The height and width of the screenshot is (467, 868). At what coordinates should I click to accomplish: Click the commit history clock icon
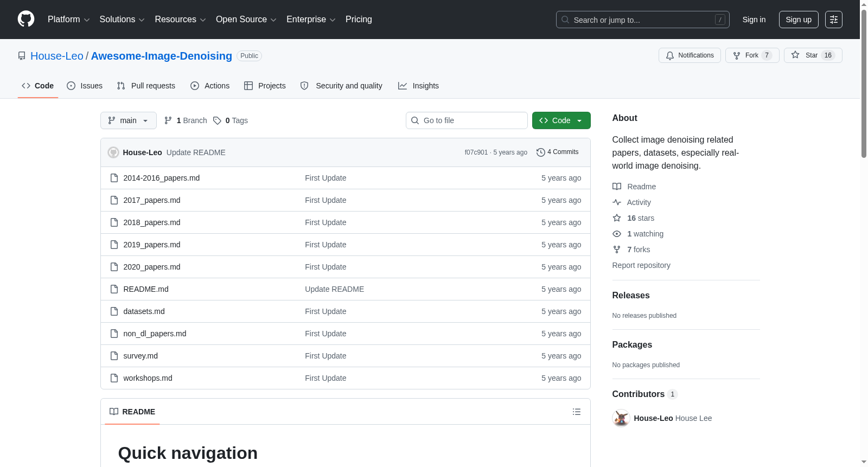(x=540, y=152)
